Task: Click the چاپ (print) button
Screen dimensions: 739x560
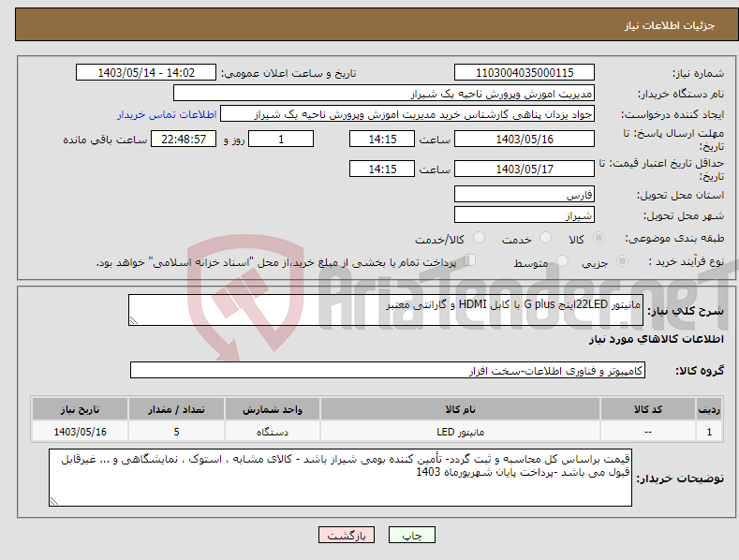Action: coord(411,535)
